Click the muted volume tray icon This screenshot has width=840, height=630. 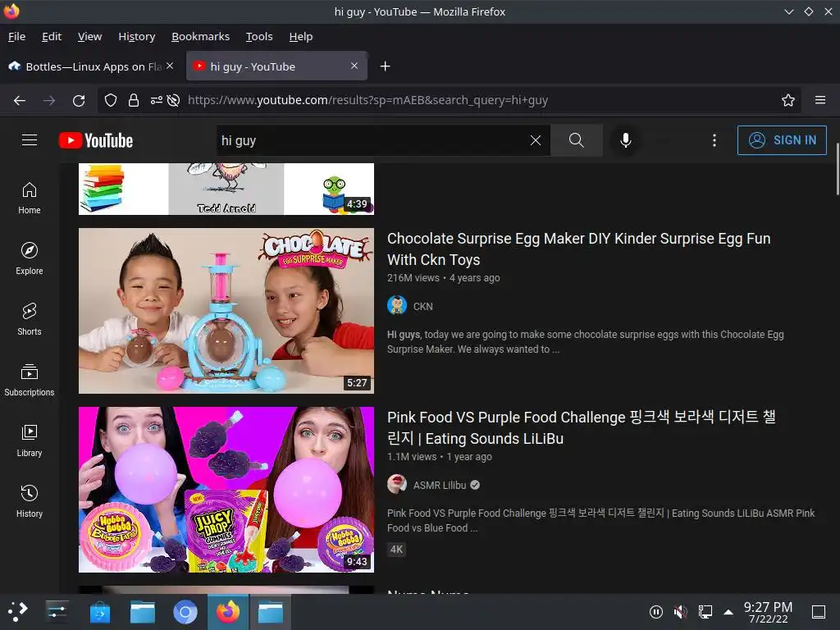pyautogui.click(x=680, y=612)
